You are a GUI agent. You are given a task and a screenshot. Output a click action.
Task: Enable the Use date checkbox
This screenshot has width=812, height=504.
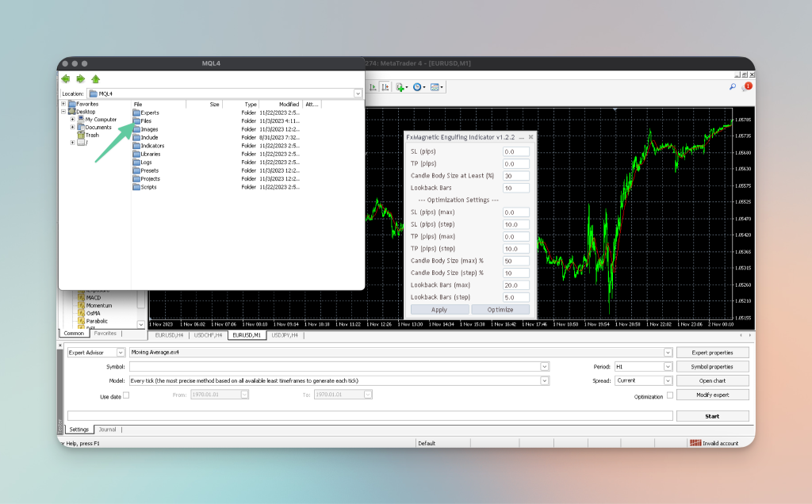pyautogui.click(x=126, y=395)
